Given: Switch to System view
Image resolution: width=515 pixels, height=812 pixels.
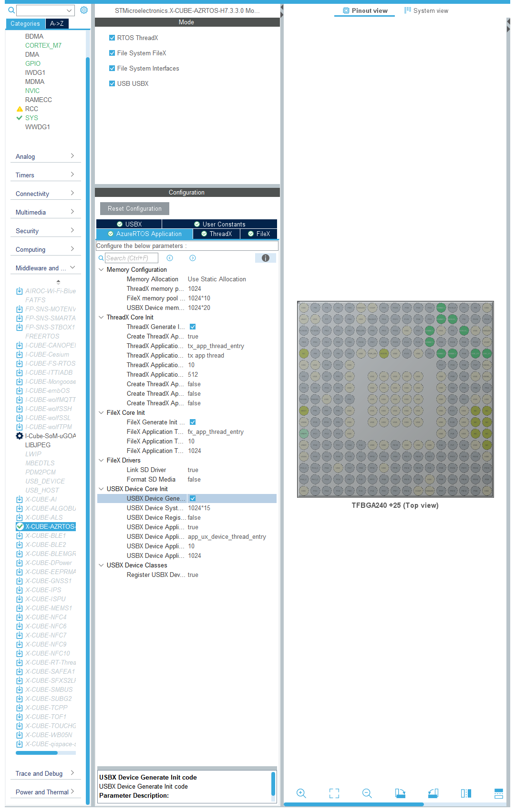Looking at the screenshot, I should 426,10.
